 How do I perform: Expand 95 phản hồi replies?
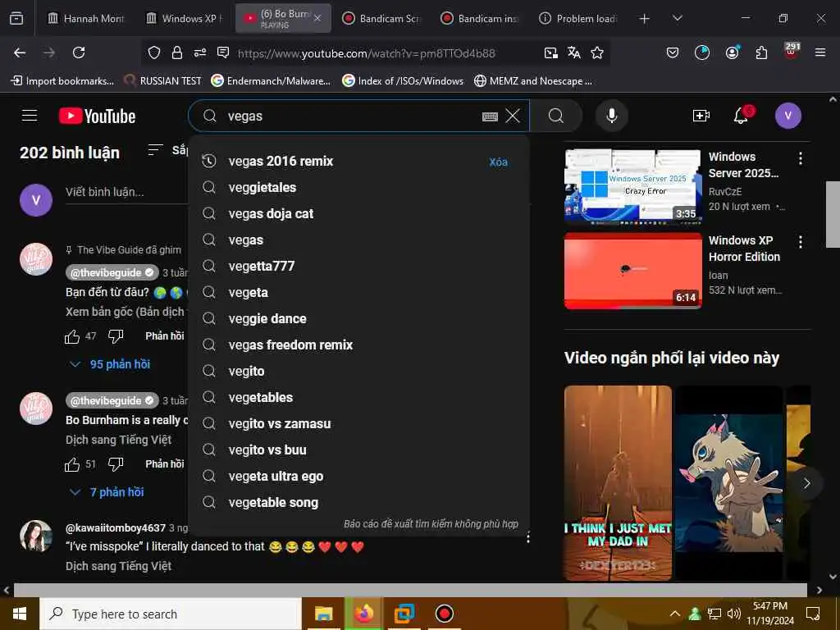(111, 364)
